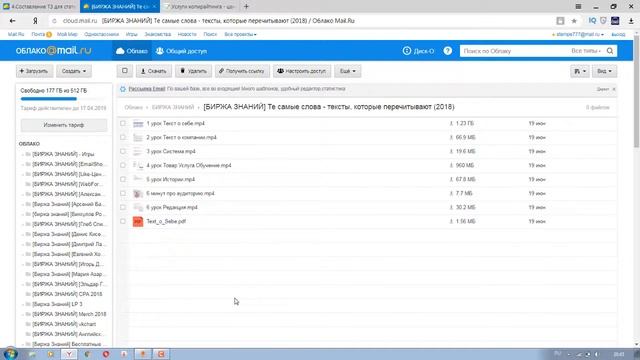This screenshot has width=640, height=360.
Task: Open the Мой Мир link in the top bar
Action: point(67,34)
